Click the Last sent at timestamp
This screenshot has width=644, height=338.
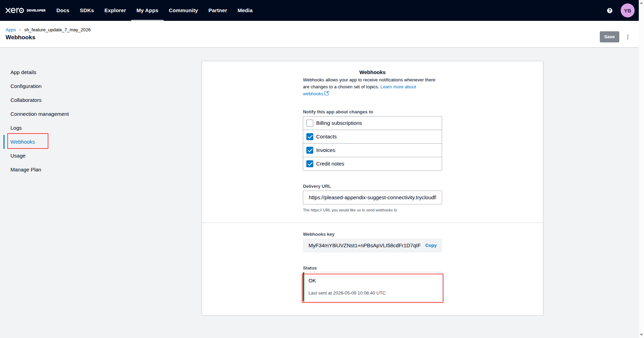[x=347, y=293]
